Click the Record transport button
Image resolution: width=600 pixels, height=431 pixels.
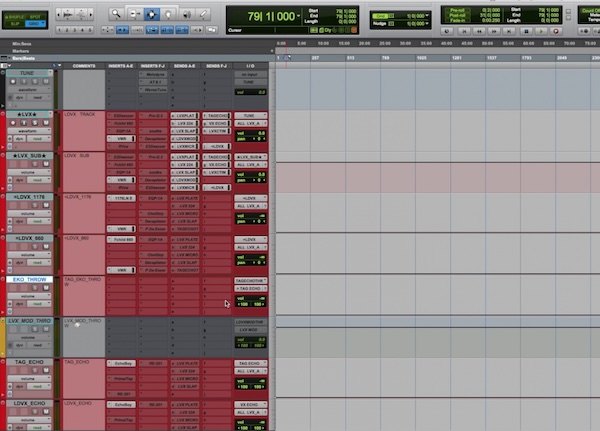coord(556,31)
